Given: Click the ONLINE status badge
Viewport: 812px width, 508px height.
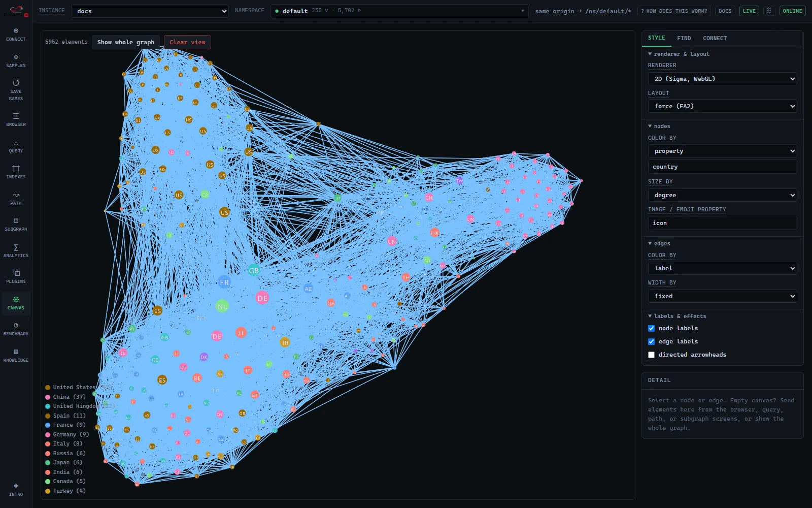Looking at the screenshot, I should [792, 11].
